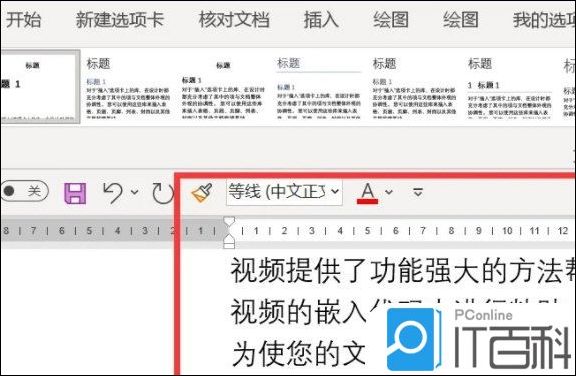Select the second style set with blue 标题 1
The image size is (576, 376).
tap(128, 87)
